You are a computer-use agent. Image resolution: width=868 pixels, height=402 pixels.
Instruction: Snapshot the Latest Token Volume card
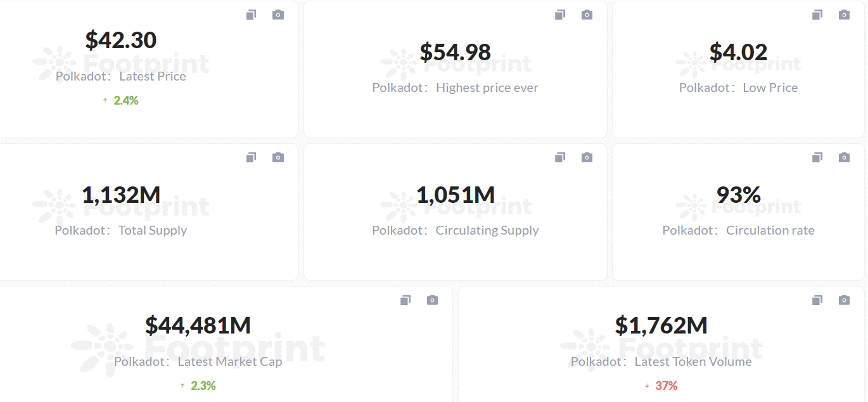coord(844,300)
